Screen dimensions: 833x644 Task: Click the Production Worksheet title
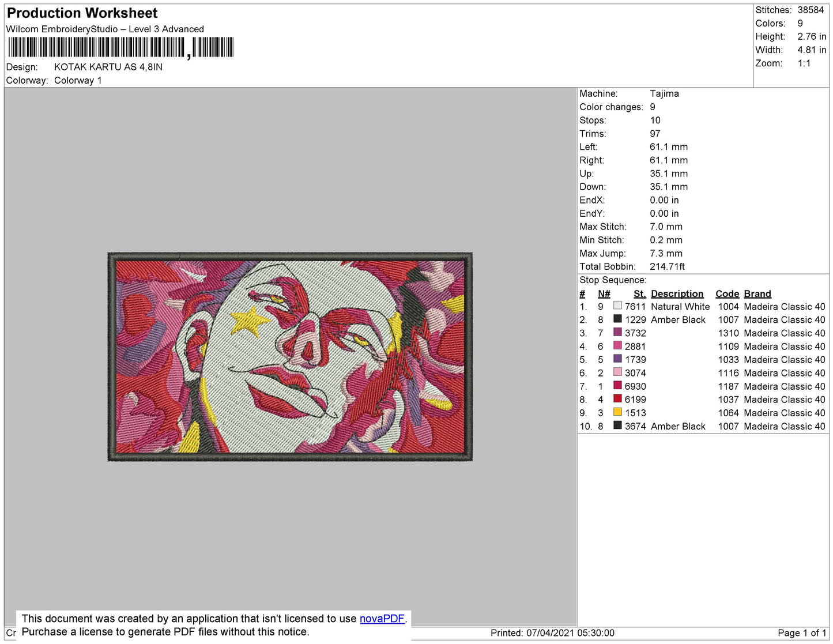point(82,13)
